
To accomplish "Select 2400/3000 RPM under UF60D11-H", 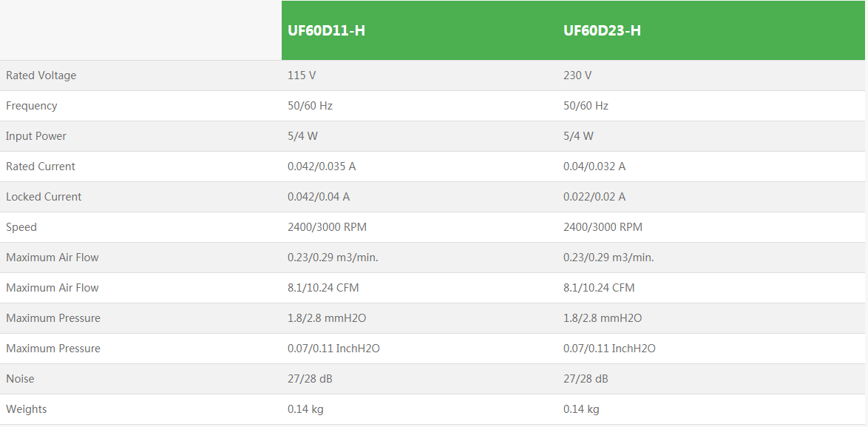I will (x=327, y=227).
